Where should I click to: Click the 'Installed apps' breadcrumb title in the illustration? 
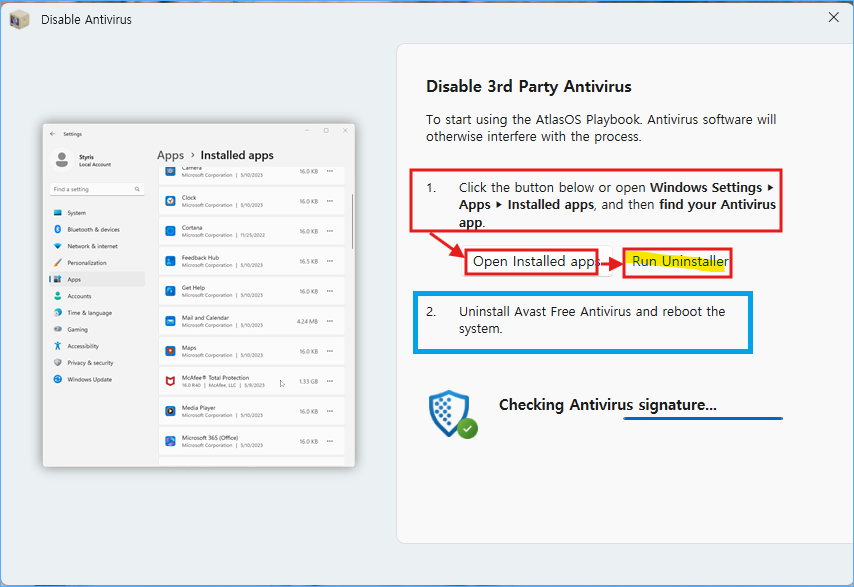click(237, 155)
